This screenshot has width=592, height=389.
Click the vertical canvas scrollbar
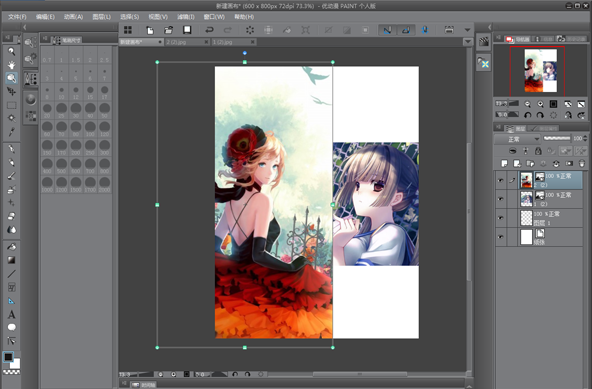469,211
